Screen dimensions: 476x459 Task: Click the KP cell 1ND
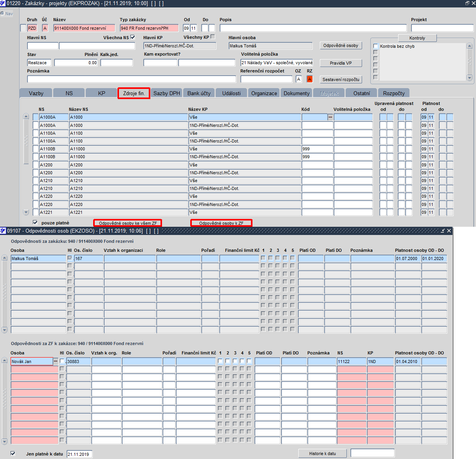(380, 361)
